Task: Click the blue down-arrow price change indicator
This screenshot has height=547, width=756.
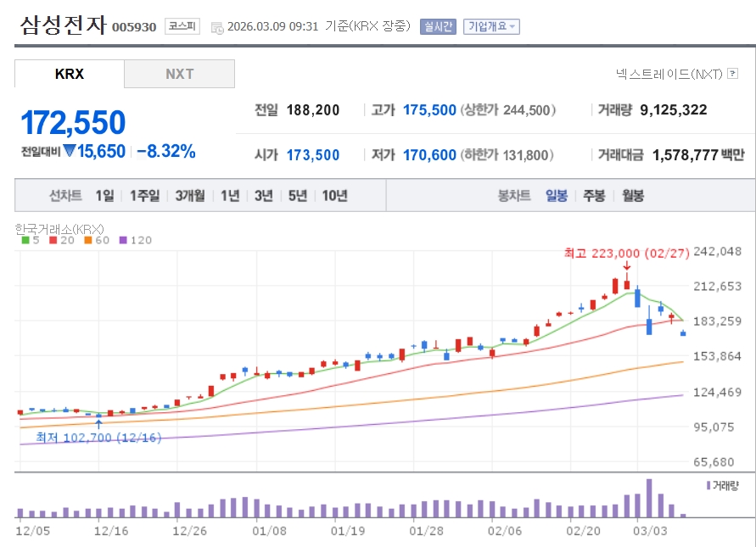Action: click(x=69, y=152)
